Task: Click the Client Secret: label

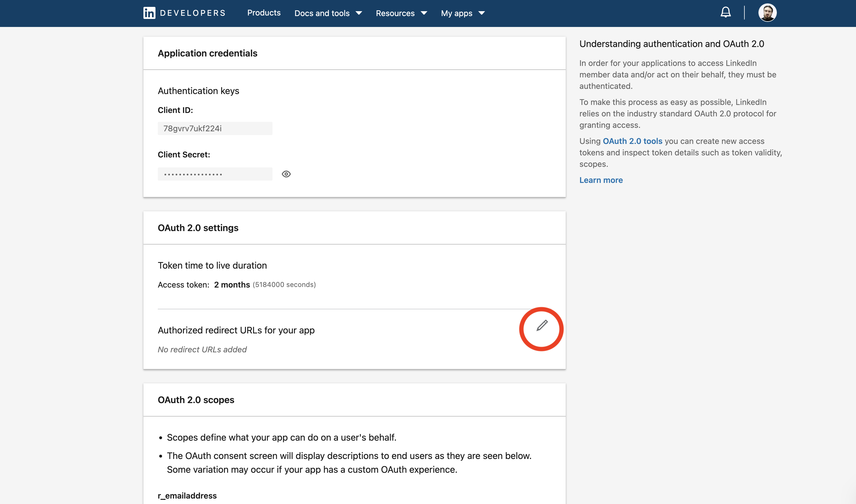Action: pos(184,155)
